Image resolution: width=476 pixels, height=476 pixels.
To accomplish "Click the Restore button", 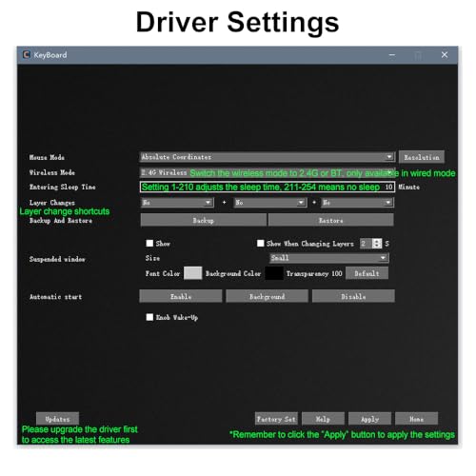I will point(331,220).
